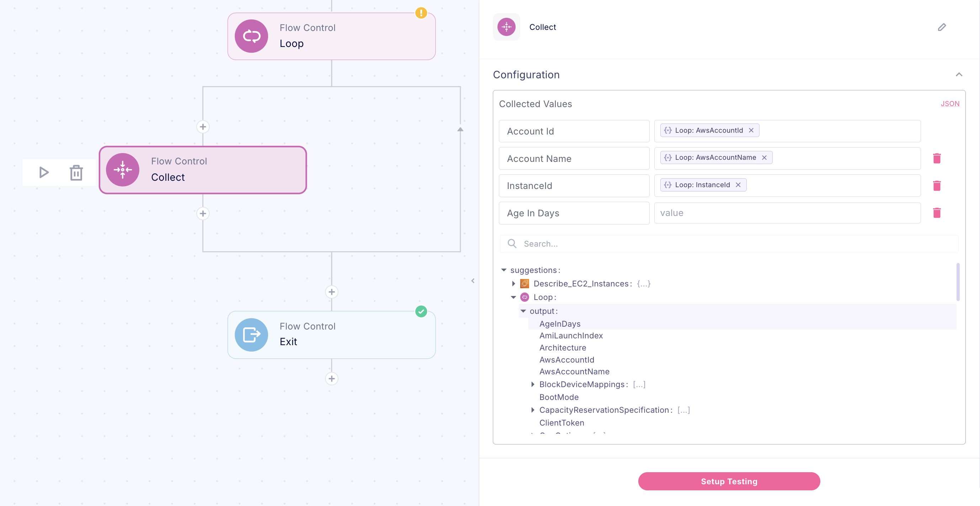Viewport: 980px width, 506px height.
Task: Delete the Account Name row
Action: [x=937, y=158]
